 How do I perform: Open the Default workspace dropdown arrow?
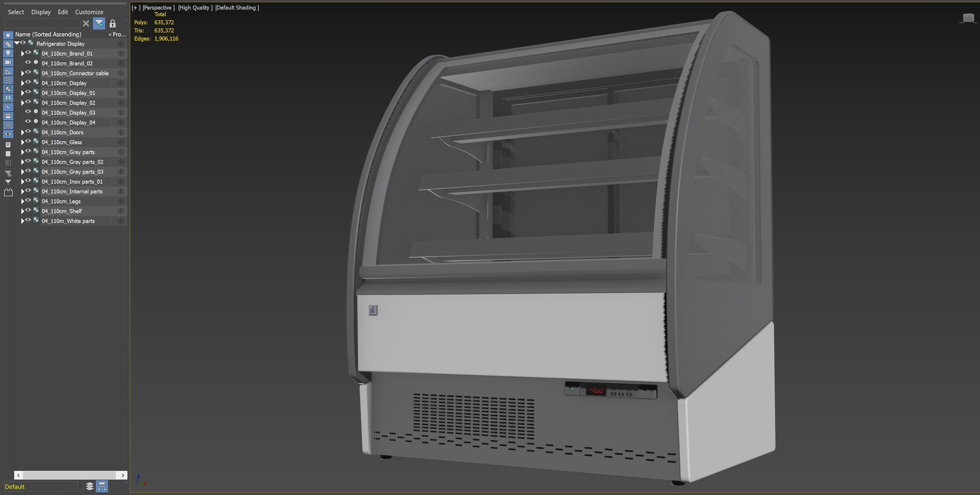tap(80, 487)
